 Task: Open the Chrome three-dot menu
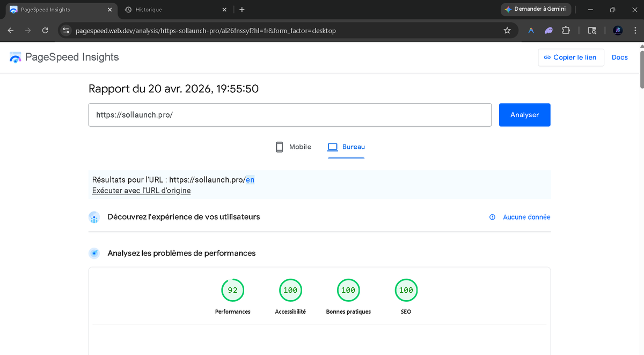pos(635,31)
